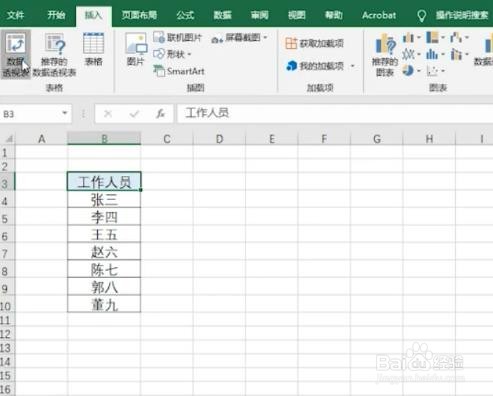The width and height of the screenshot is (493, 396).
Task: Select column H header
Action: (x=429, y=138)
